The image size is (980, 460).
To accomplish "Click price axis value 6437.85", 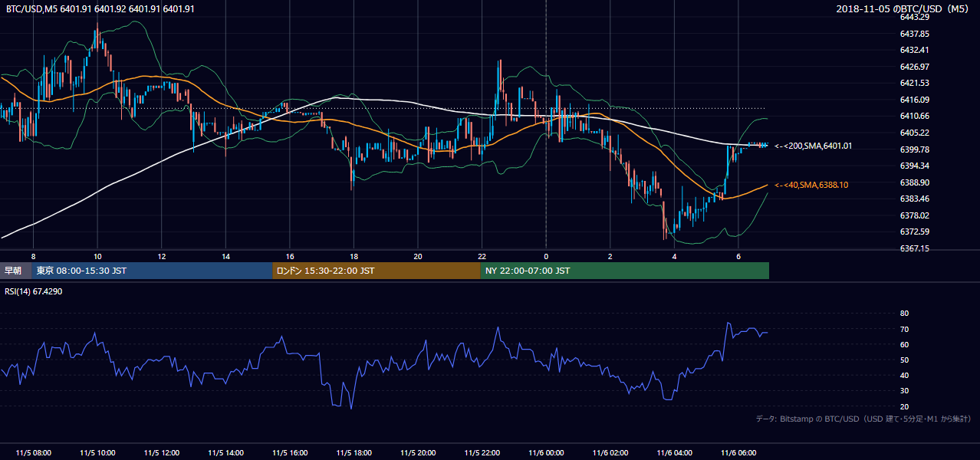I will point(915,34).
